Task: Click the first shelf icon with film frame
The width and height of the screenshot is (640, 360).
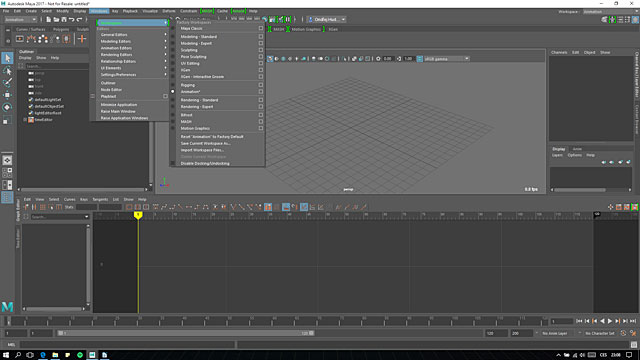Action: pos(20,39)
